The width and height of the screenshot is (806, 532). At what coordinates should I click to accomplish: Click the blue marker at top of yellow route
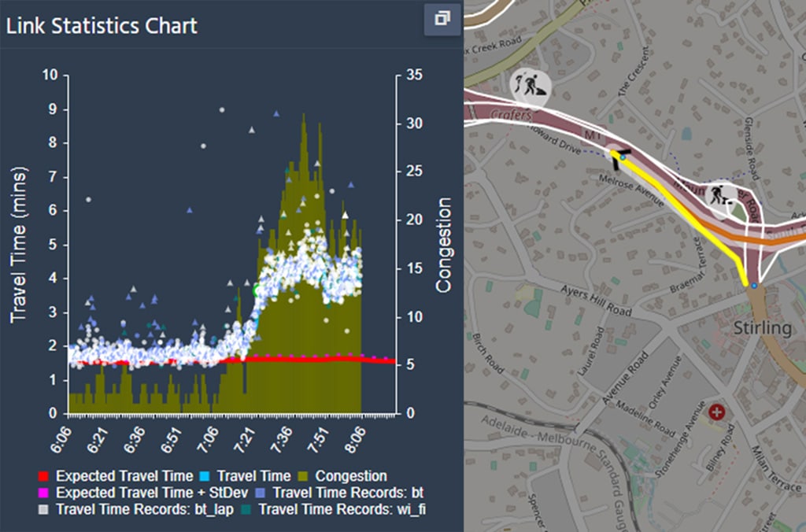coord(624,157)
